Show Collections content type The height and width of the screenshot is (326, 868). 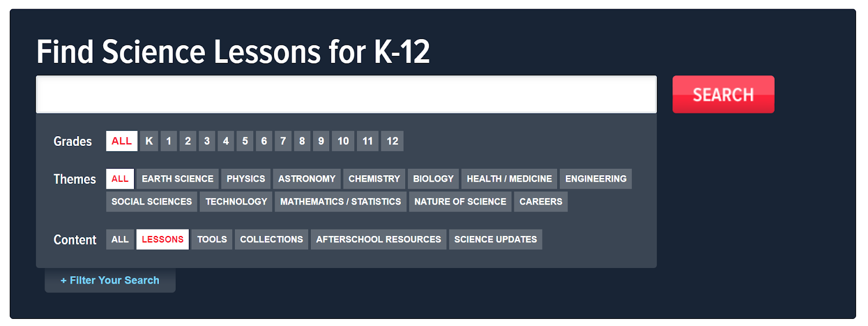pyautogui.click(x=271, y=239)
